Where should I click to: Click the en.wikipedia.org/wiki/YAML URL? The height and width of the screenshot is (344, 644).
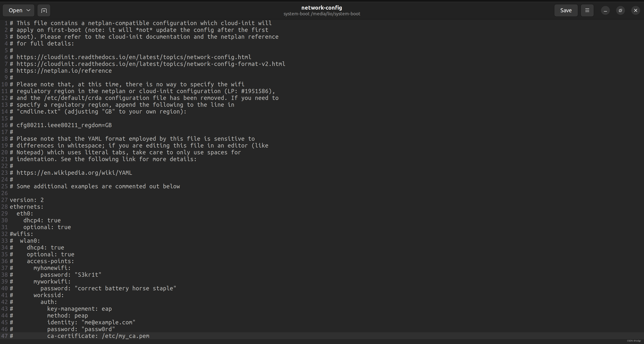pyautogui.click(x=74, y=173)
